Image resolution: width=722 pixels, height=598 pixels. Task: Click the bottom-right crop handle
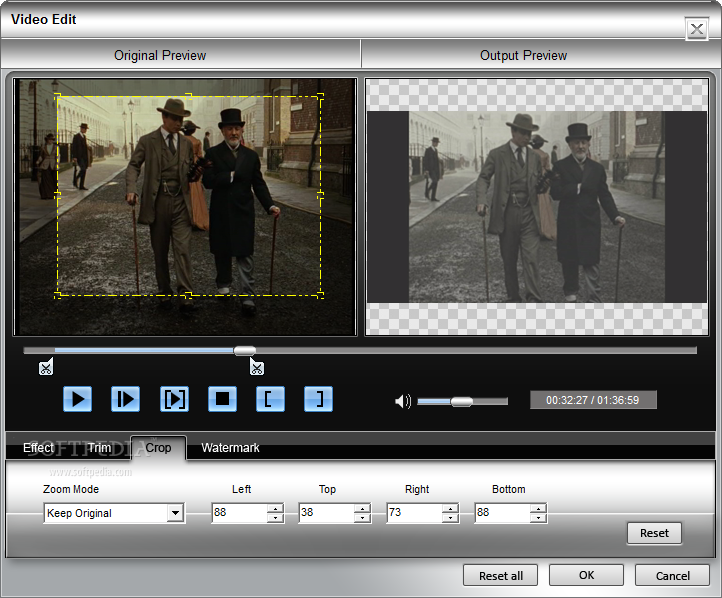pos(320,295)
